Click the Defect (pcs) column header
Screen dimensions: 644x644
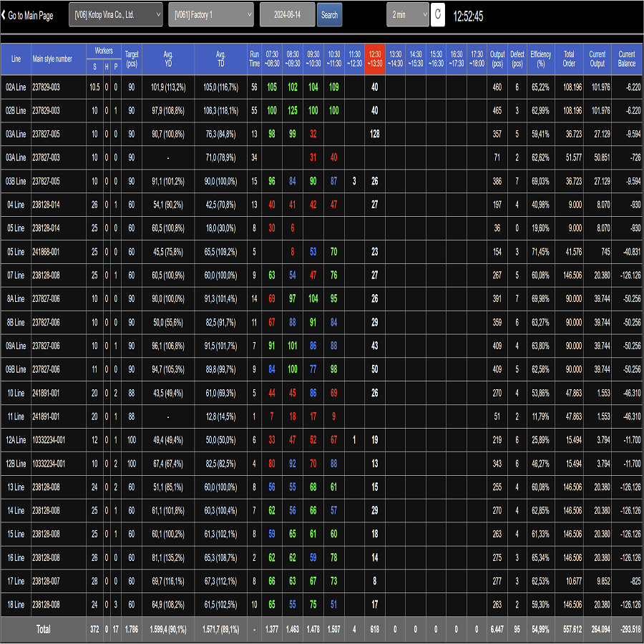pyautogui.click(x=517, y=59)
